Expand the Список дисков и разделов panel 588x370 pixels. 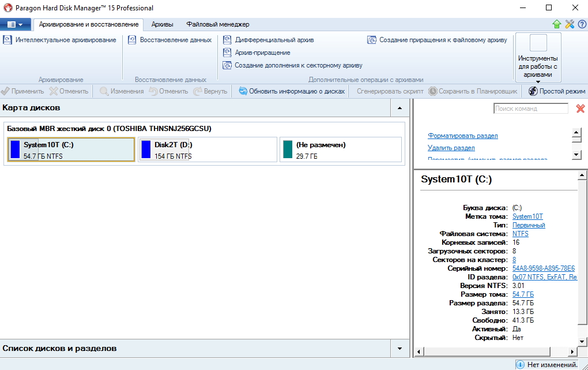tap(399, 349)
